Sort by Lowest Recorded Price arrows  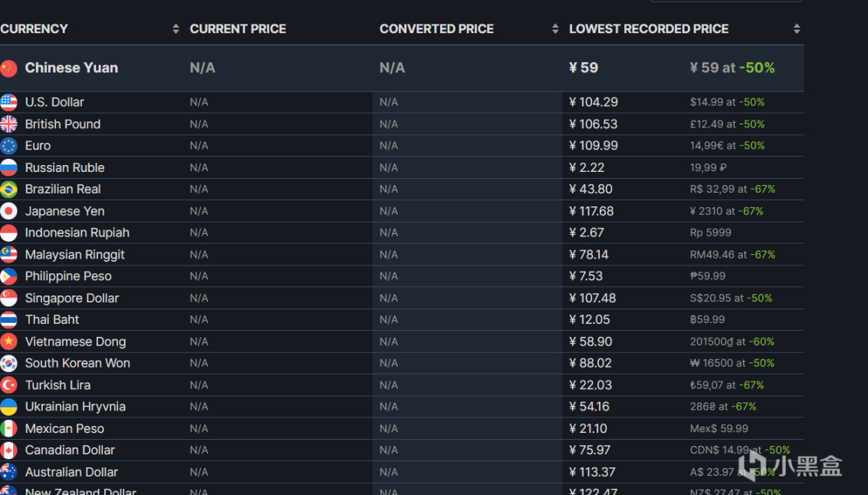(x=797, y=29)
